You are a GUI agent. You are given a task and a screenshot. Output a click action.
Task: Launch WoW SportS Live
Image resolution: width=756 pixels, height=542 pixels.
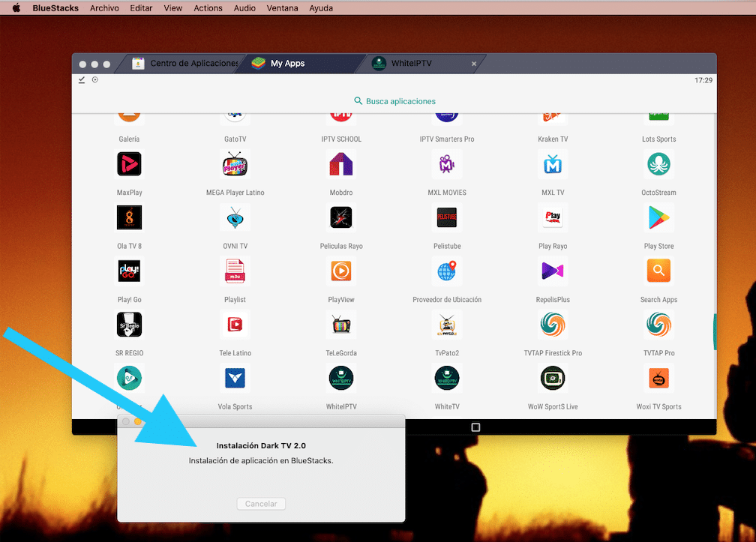[x=553, y=378]
